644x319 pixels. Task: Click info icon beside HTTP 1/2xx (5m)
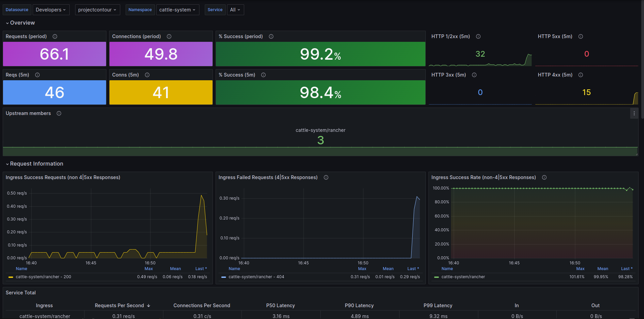478,36
